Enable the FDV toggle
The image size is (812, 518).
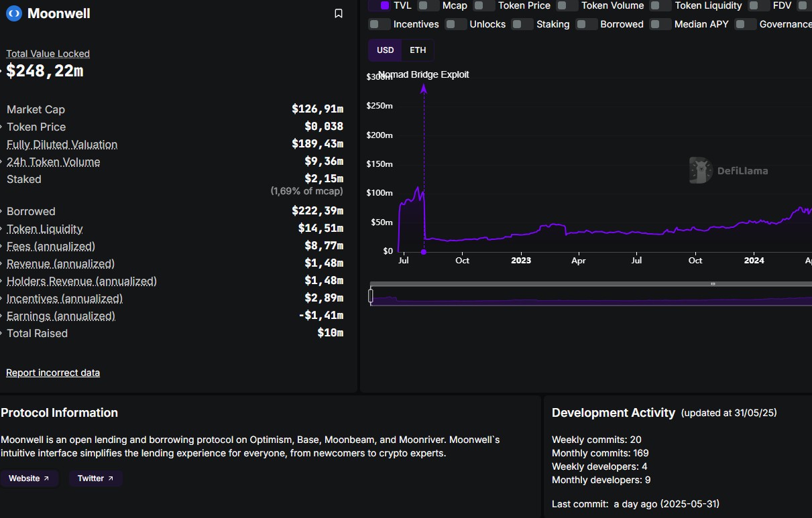coord(759,5)
